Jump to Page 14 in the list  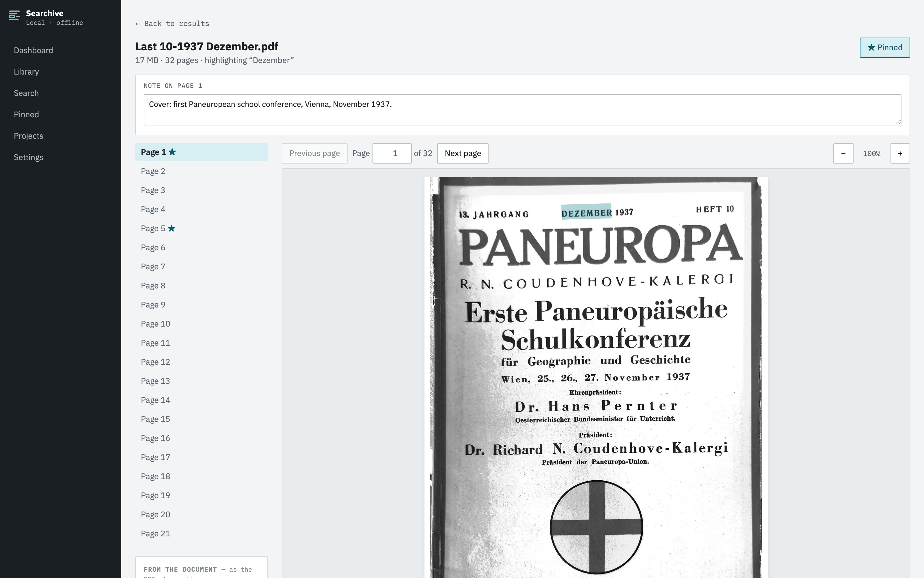tap(201, 400)
